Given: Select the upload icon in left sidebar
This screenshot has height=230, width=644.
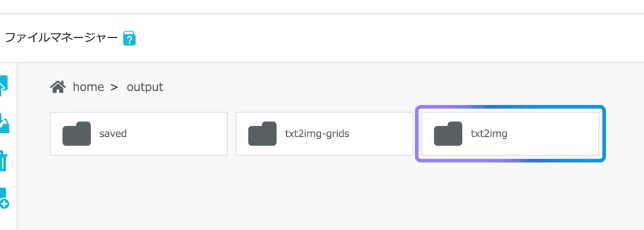Looking at the screenshot, I should (4, 86).
